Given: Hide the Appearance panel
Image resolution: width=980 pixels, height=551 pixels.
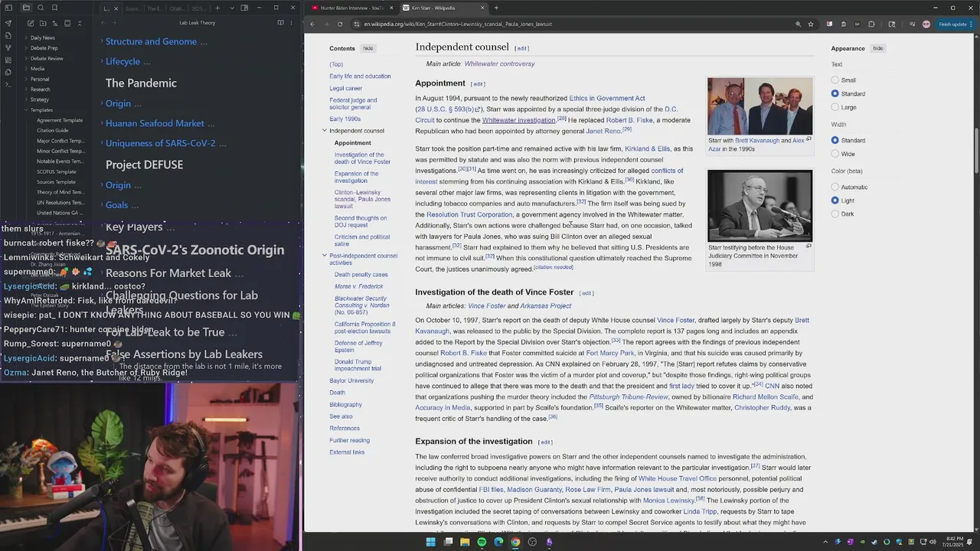Looking at the screenshot, I should (878, 48).
